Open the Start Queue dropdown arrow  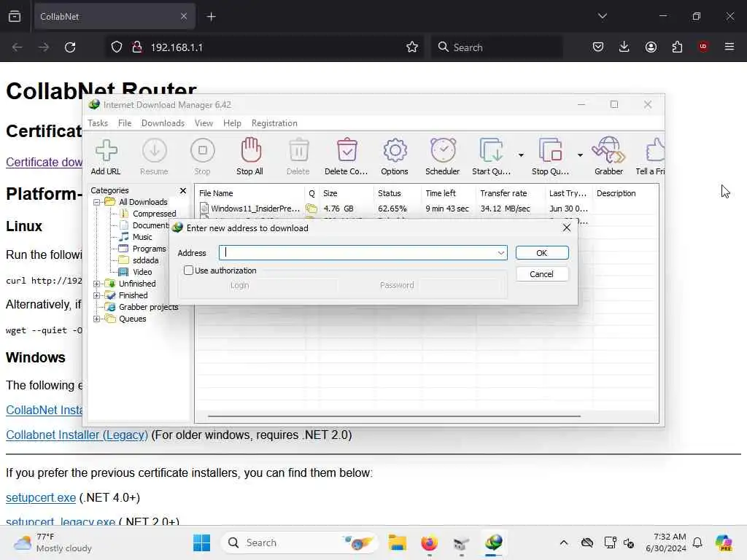(521, 155)
